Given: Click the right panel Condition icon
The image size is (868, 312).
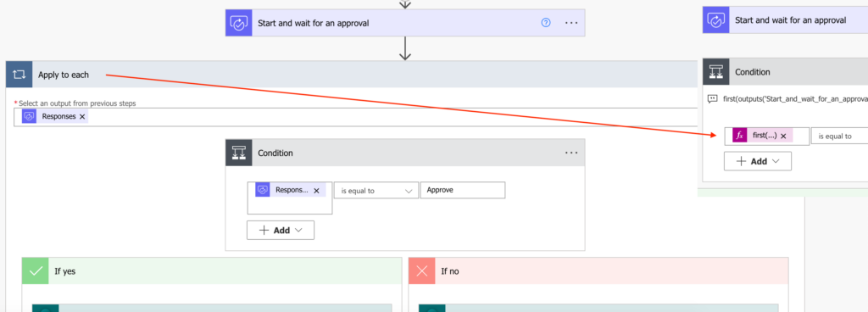Looking at the screenshot, I should click(715, 72).
